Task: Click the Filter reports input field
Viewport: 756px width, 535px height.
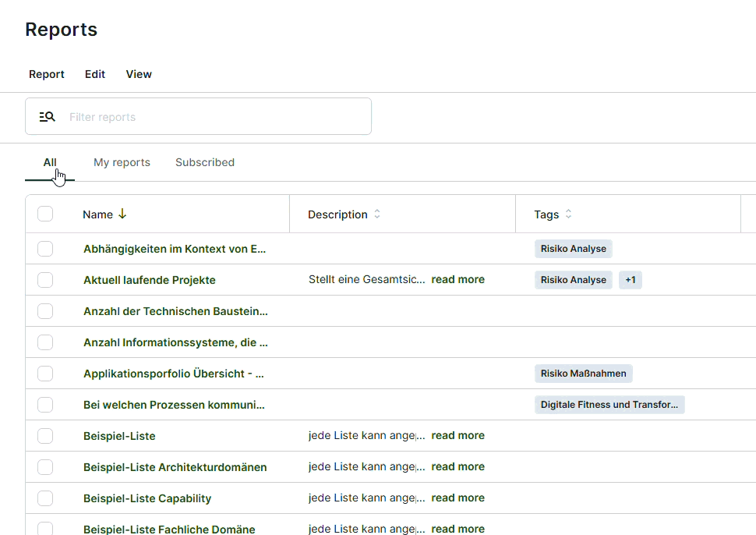Action: (210, 117)
